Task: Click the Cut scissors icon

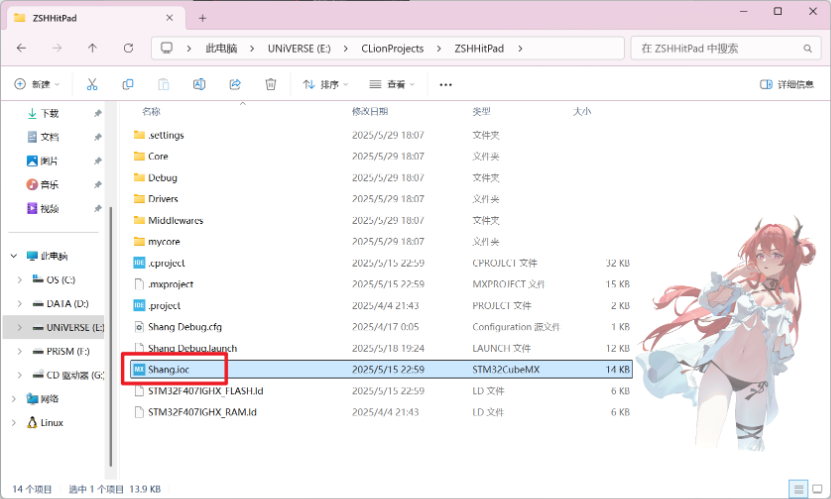Action: coord(92,84)
